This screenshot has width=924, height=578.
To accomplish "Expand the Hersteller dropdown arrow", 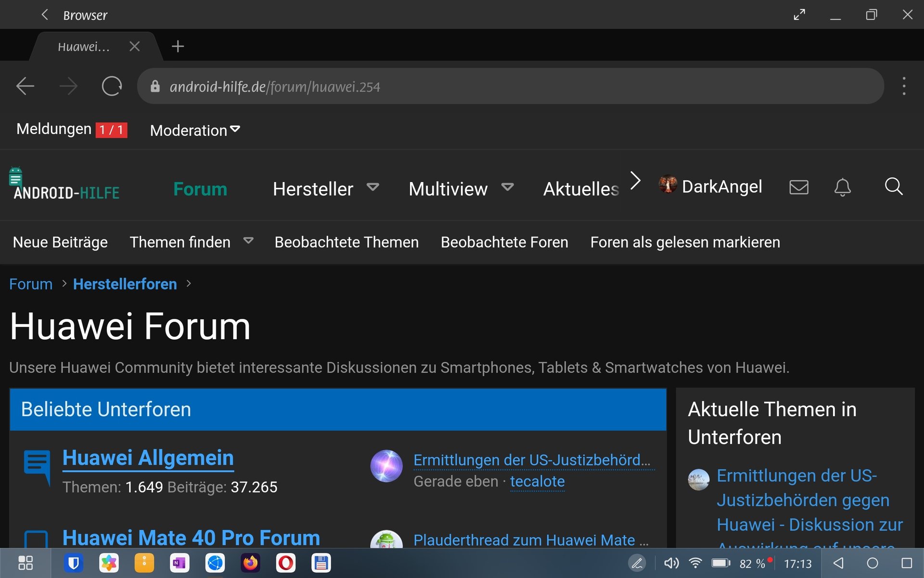I will (373, 187).
